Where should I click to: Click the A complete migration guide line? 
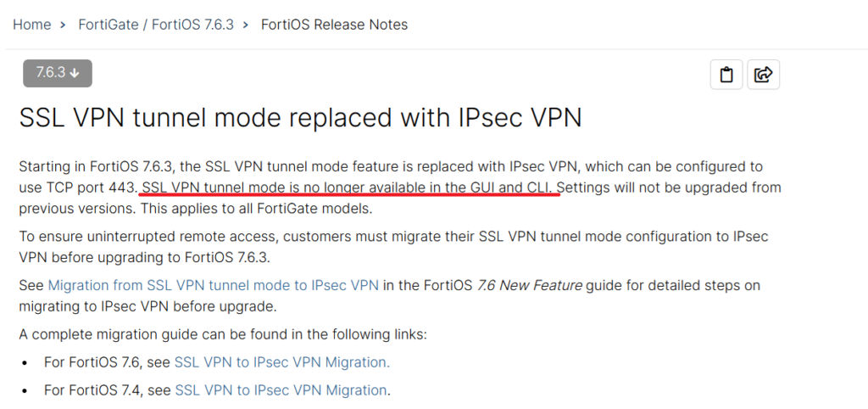[222, 333]
